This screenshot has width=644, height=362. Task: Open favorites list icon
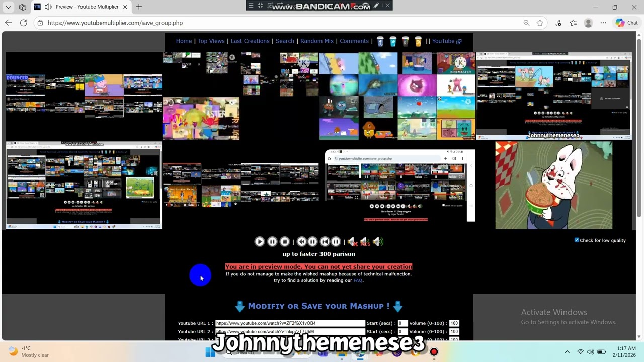click(573, 23)
